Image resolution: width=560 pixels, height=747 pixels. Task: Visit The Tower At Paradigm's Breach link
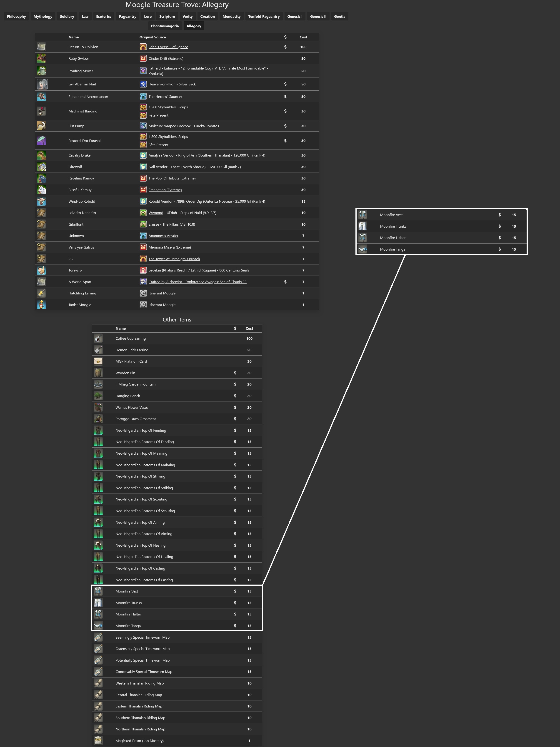click(x=174, y=259)
